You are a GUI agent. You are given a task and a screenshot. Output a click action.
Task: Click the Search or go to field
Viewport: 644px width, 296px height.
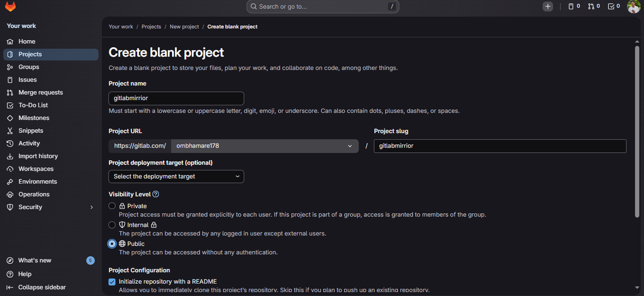point(323,7)
